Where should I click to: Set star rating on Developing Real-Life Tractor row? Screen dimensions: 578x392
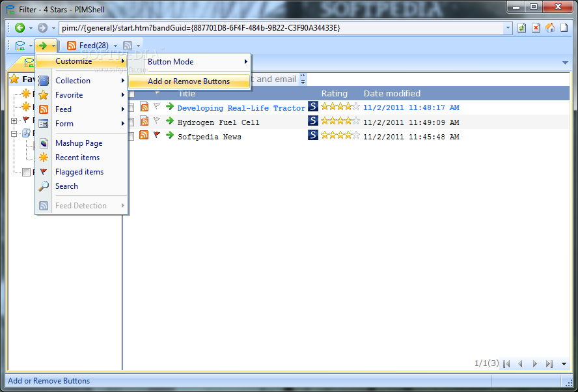coord(340,107)
